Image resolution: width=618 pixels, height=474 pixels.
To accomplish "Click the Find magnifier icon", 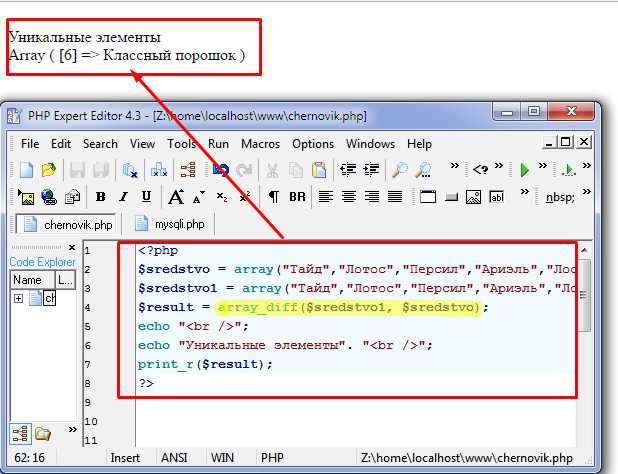I will coord(399,170).
